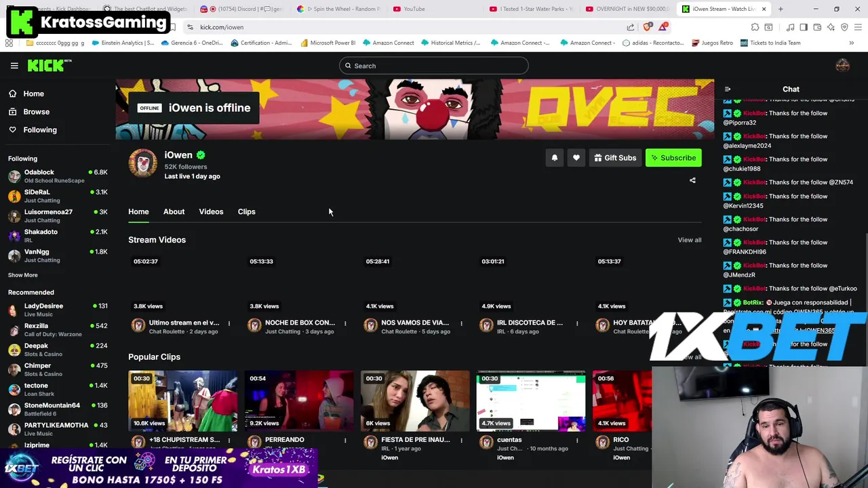Click View all for Stream Videos

pos(690,240)
